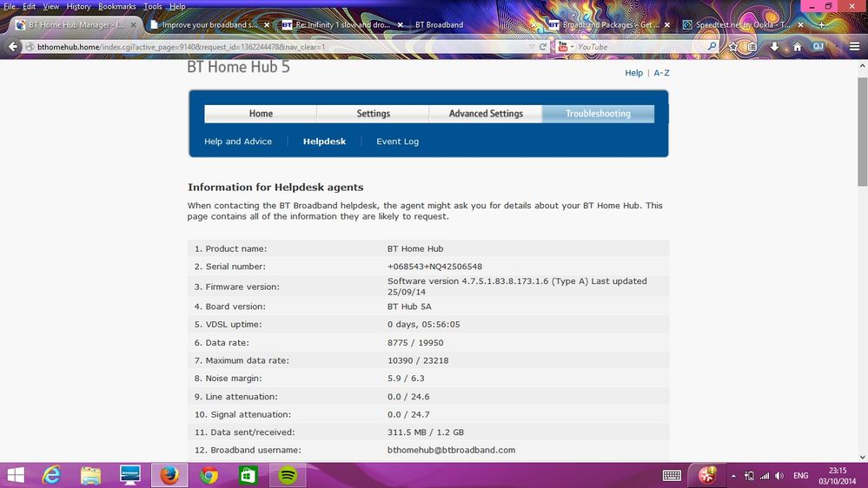Switch to the Settings tab
Viewport: 868px width, 488px height.
[x=373, y=114]
